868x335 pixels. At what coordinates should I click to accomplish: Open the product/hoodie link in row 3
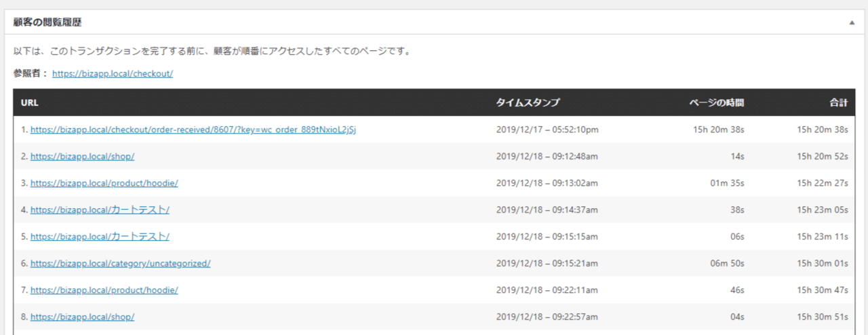pyautogui.click(x=104, y=183)
